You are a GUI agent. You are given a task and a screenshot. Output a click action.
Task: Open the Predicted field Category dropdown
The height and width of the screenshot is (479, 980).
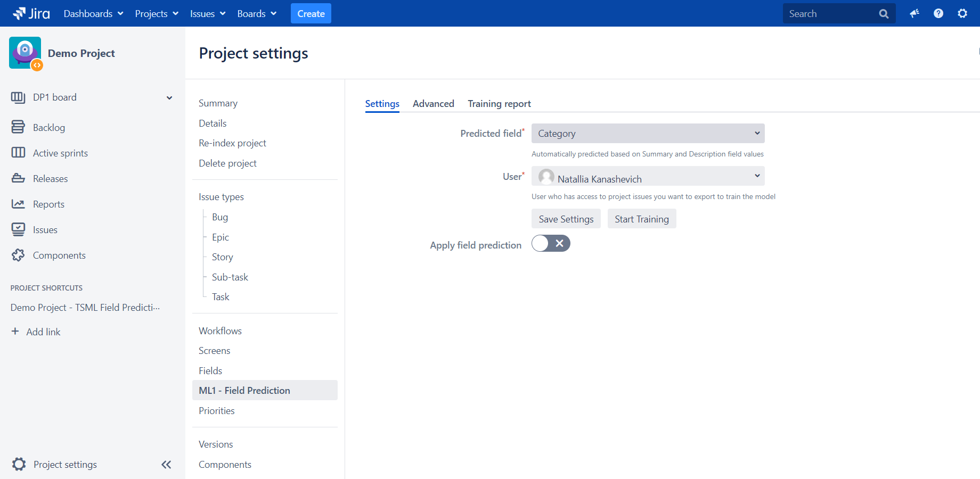[648, 134]
